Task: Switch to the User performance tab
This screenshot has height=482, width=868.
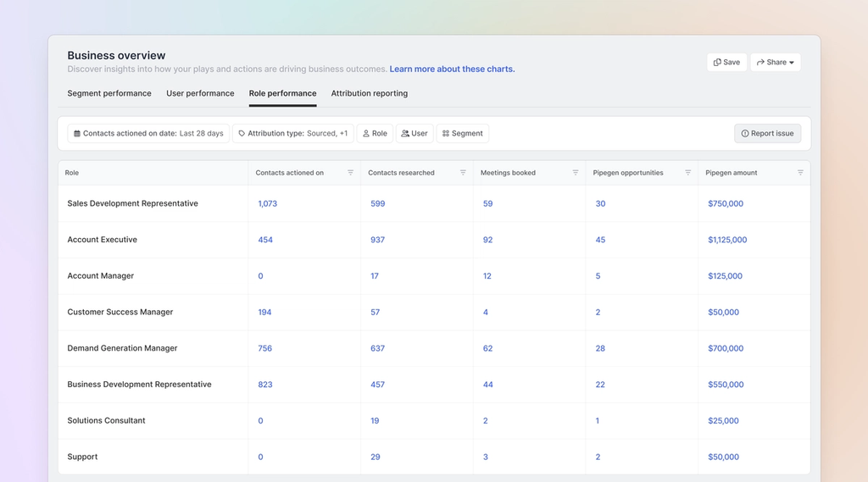Action: [200, 93]
